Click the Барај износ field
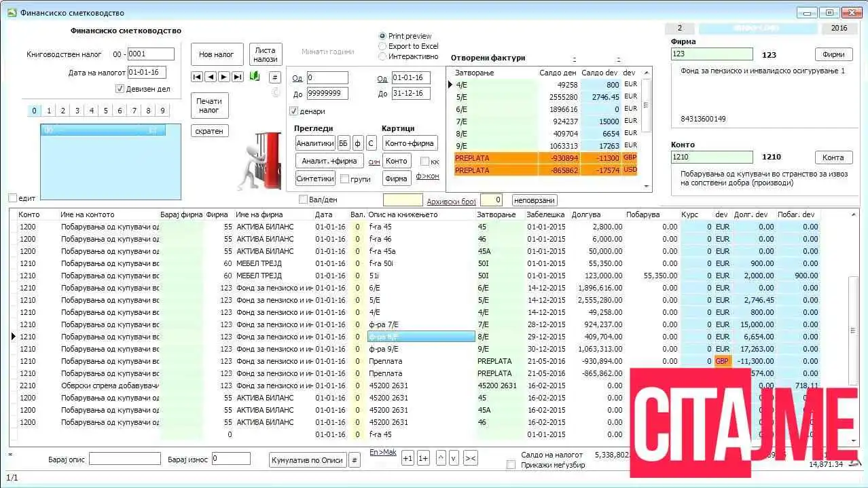Viewport: 868px width, 488px height. click(231, 459)
